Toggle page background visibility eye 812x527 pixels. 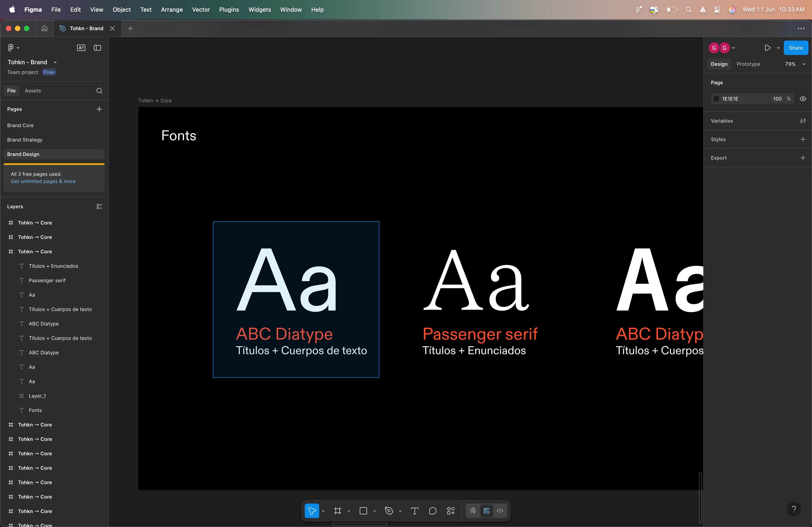pyautogui.click(x=803, y=99)
